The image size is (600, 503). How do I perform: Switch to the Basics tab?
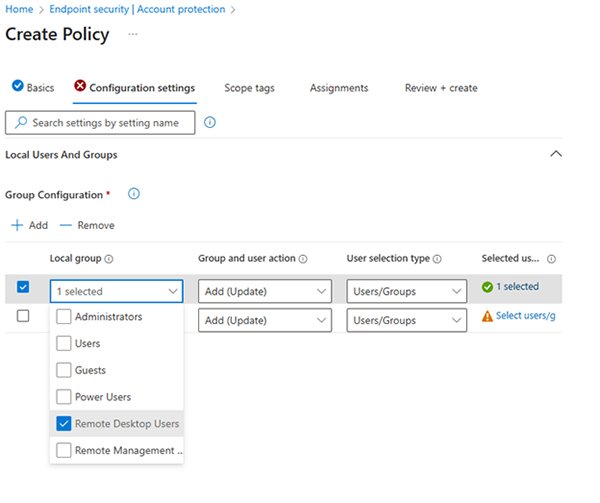coord(40,88)
